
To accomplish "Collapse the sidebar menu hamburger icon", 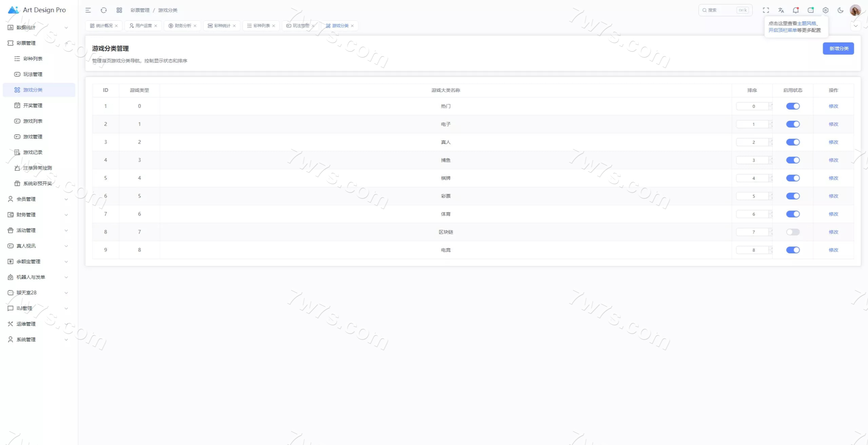I will pyautogui.click(x=88, y=10).
